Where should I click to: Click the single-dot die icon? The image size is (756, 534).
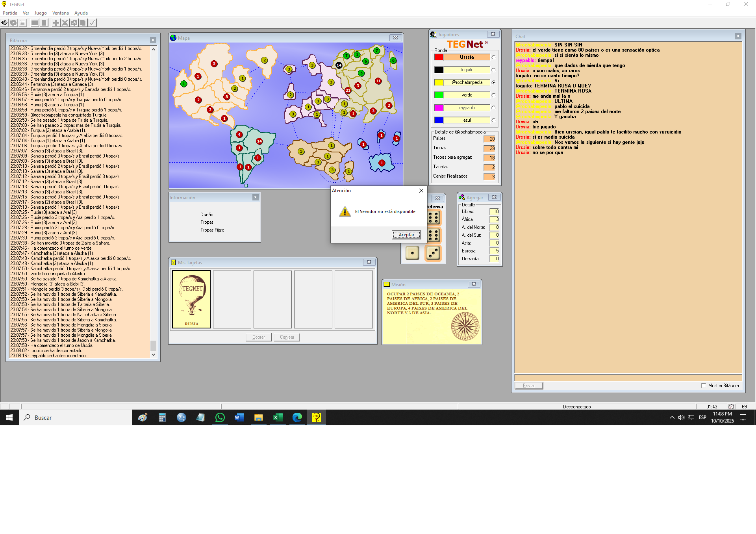[412, 253]
